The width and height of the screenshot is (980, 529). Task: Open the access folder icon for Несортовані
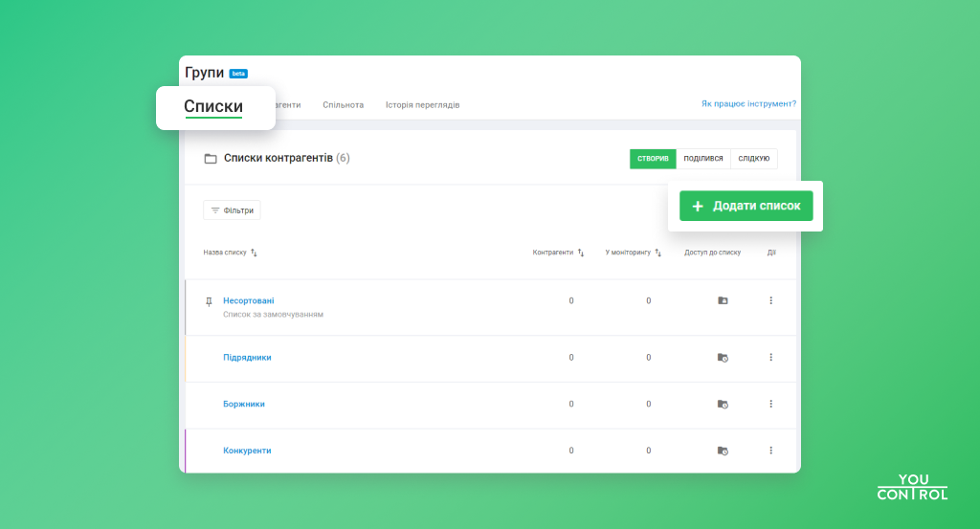[723, 300]
